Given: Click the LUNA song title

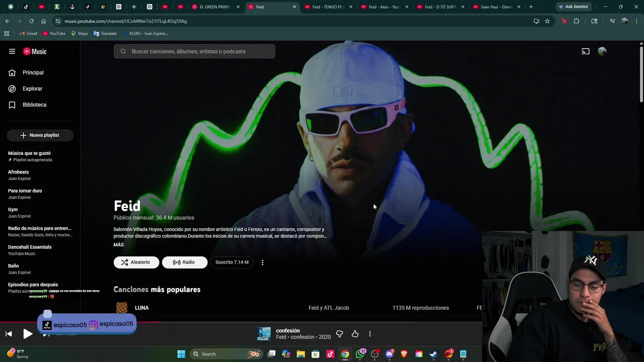Looking at the screenshot, I should [x=142, y=308].
